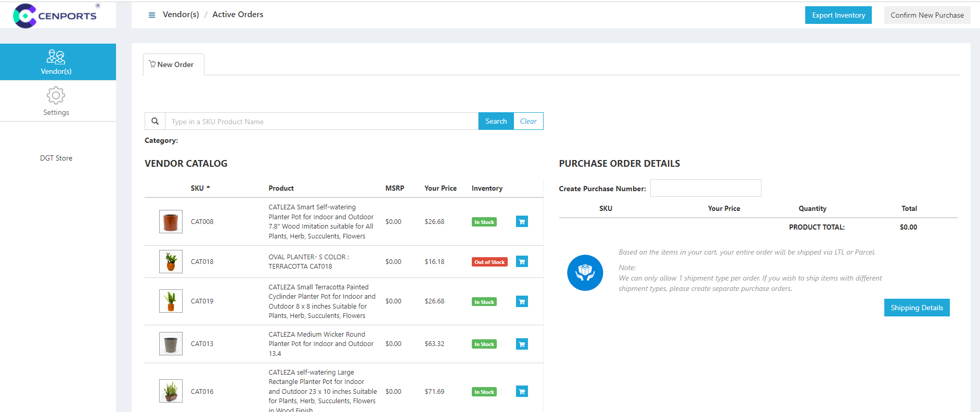Screen dimensions: 980x412
Task: Focus the SKU product name search box
Action: pos(321,122)
